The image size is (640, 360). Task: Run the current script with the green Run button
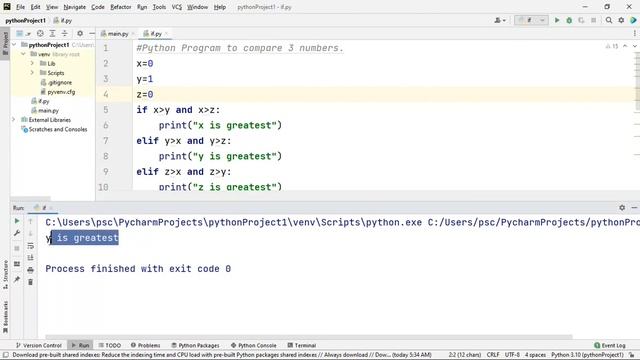(557, 20)
